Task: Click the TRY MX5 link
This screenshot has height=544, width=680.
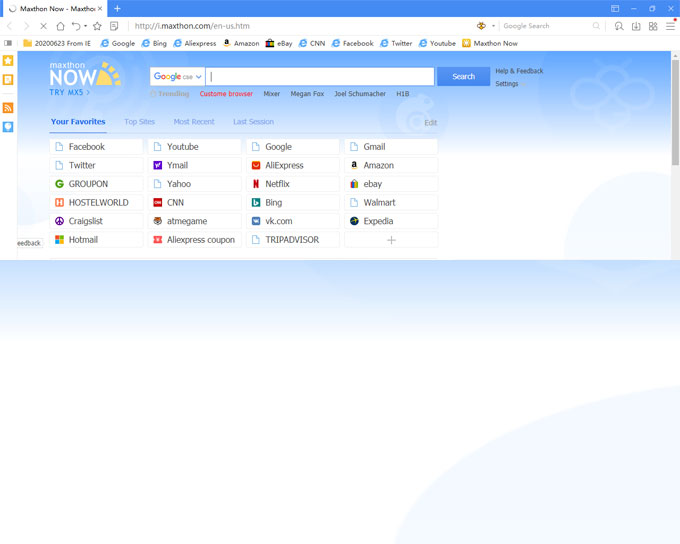Action: [69, 92]
